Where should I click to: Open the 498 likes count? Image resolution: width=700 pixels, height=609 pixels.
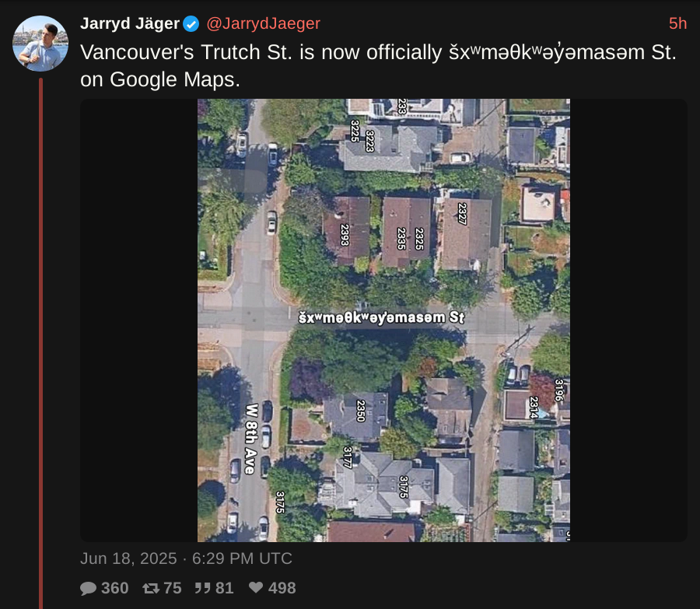(x=282, y=588)
